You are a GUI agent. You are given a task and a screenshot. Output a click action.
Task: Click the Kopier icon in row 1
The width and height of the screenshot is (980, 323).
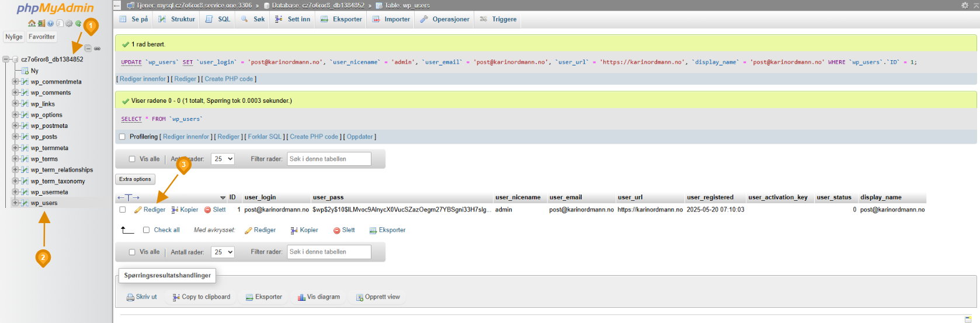(175, 210)
